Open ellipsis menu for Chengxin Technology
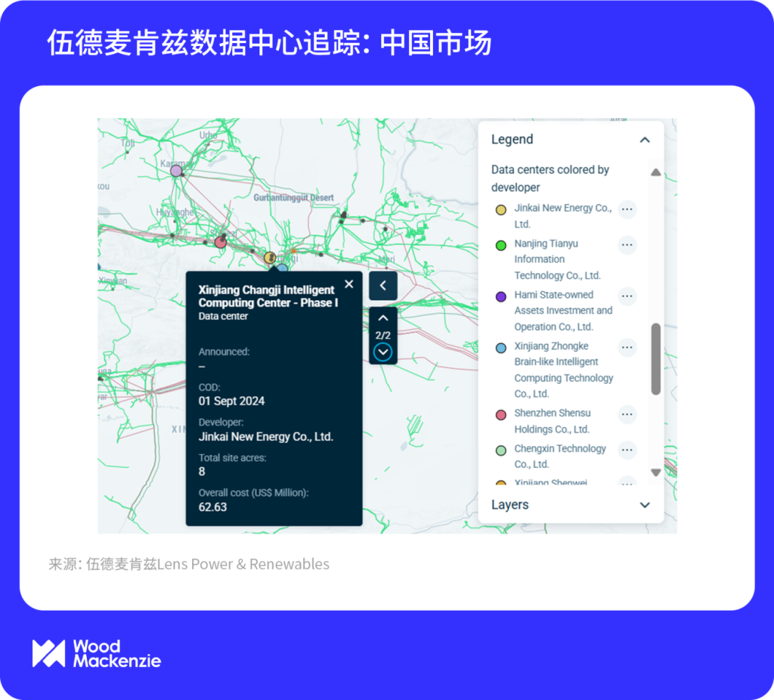 click(x=627, y=450)
